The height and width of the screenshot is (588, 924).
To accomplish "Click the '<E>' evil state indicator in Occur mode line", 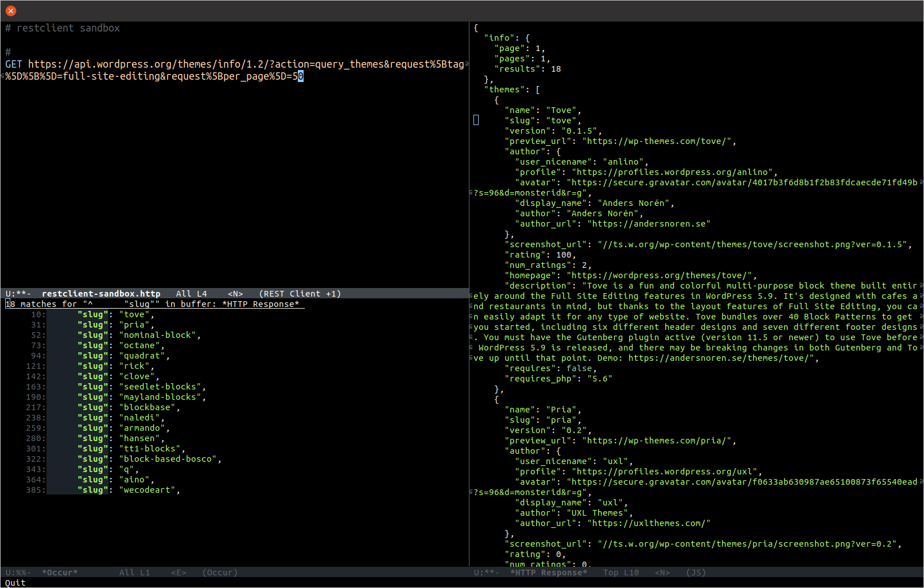I will coord(178,573).
